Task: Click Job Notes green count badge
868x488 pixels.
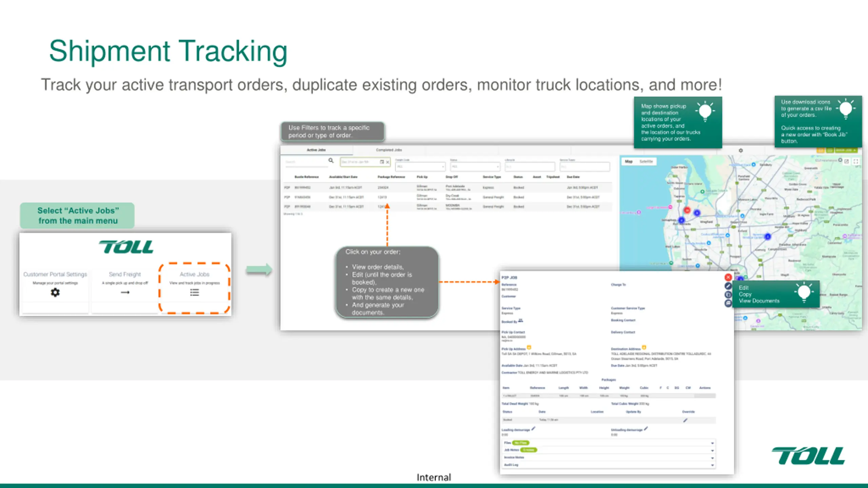Action: pos(529,450)
